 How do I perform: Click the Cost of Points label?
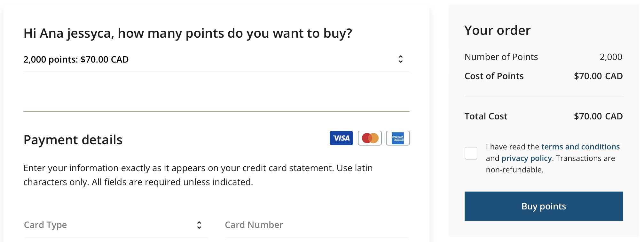pos(494,76)
